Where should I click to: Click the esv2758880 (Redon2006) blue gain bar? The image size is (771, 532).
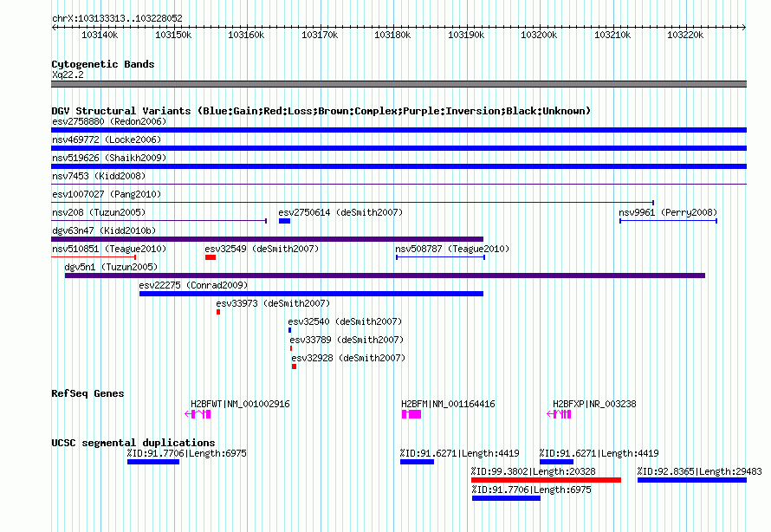click(x=398, y=130)
